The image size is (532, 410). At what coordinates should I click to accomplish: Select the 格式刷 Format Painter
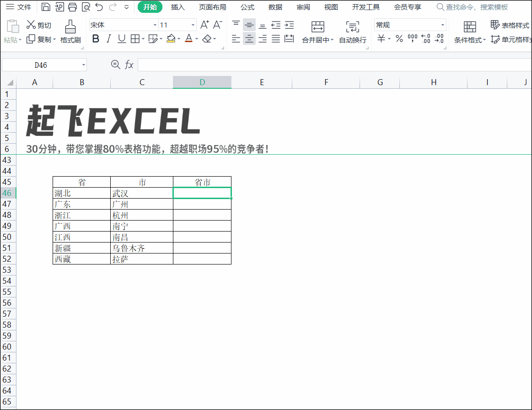pyautogui.click(x=70, y=32)
